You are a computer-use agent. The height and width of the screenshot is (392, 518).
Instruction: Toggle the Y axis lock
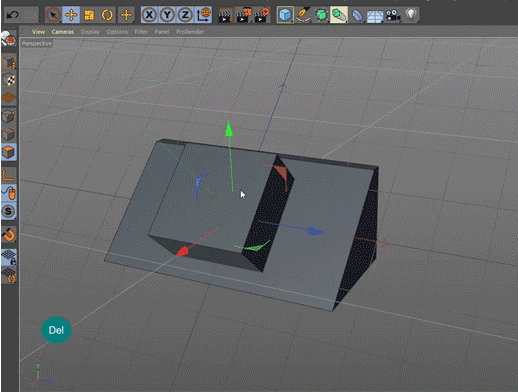pyautogui.click(x=167, y=15)
